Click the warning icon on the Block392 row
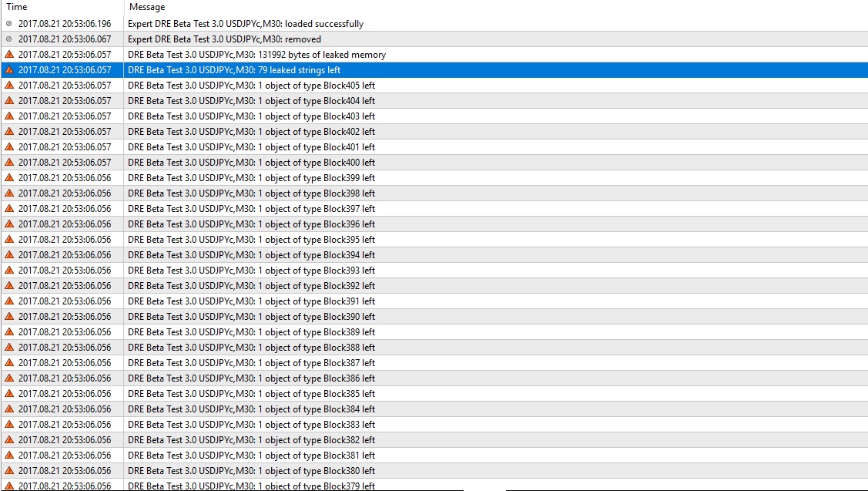Screen dimensions: 868x491 (x=9, y=285)
